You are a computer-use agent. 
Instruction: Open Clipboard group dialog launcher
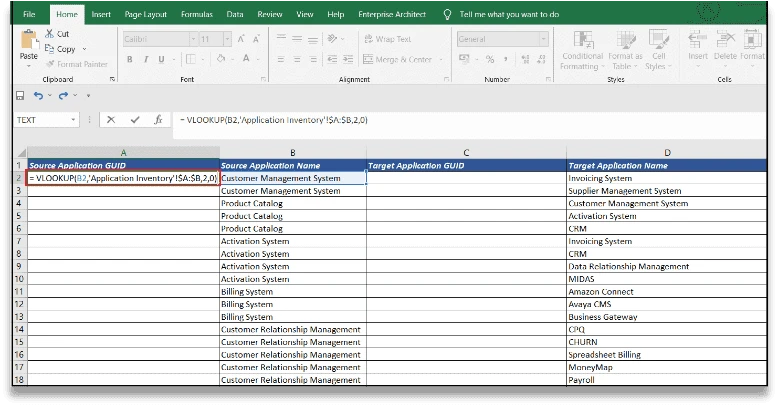pyautogui.click(x=112, y=79)
